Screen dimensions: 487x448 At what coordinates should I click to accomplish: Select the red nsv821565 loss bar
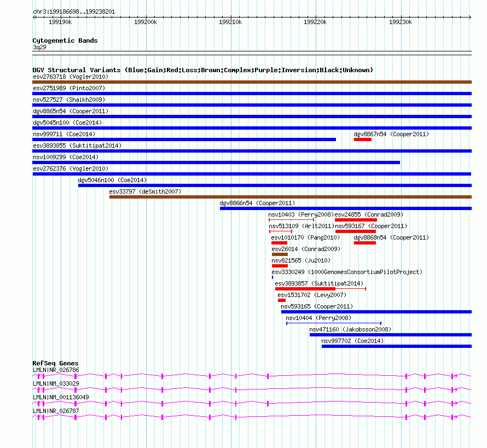[x=280, y=266]
